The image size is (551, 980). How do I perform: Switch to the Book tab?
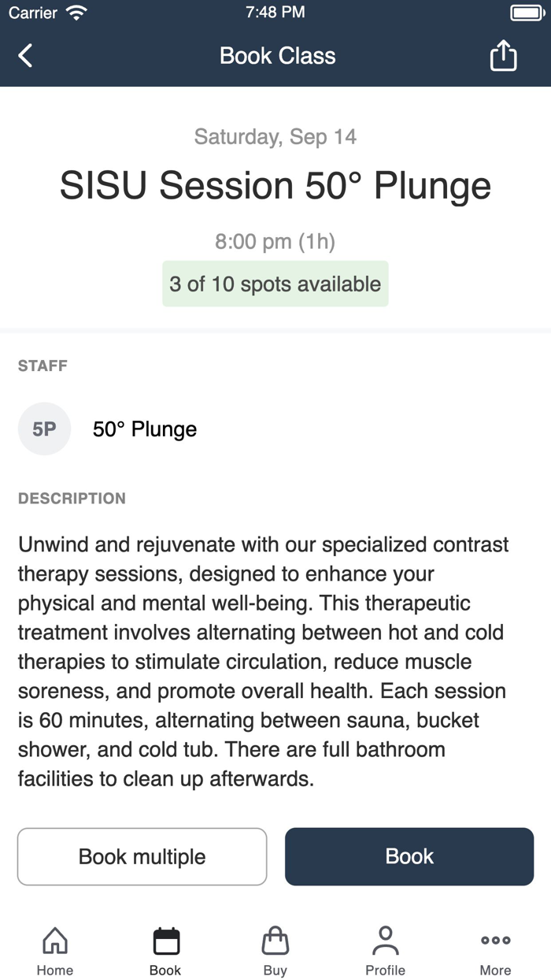pyautogui.click(x=165, y=948)
